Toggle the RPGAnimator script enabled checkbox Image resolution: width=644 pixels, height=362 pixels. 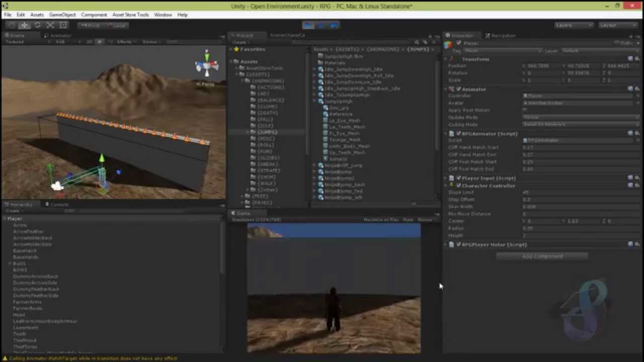coord(458,133)
